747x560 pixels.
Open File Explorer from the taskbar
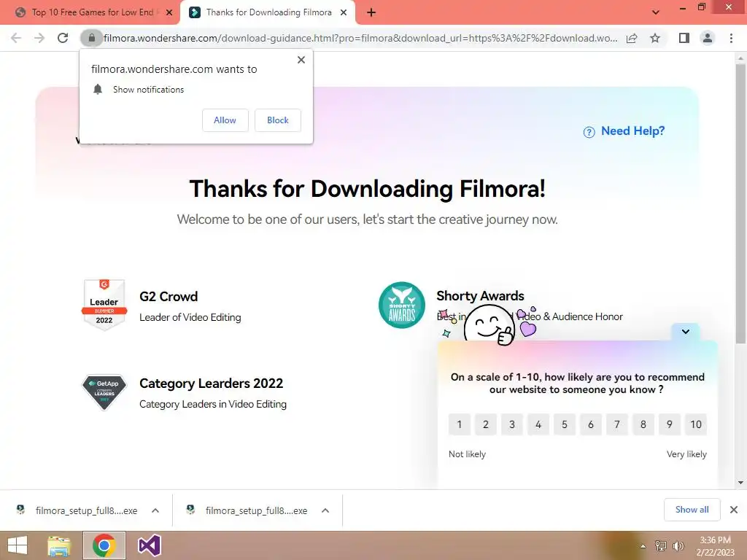click(x=59, y=545)
